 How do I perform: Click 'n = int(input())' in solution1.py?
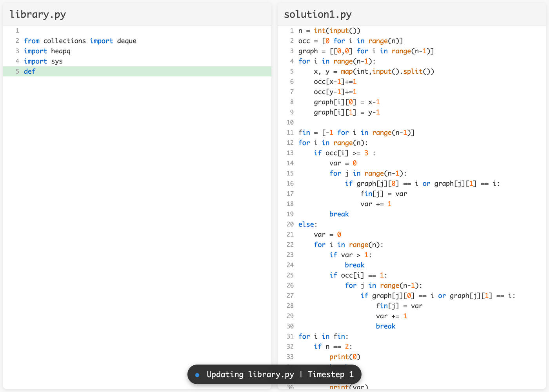329,31
